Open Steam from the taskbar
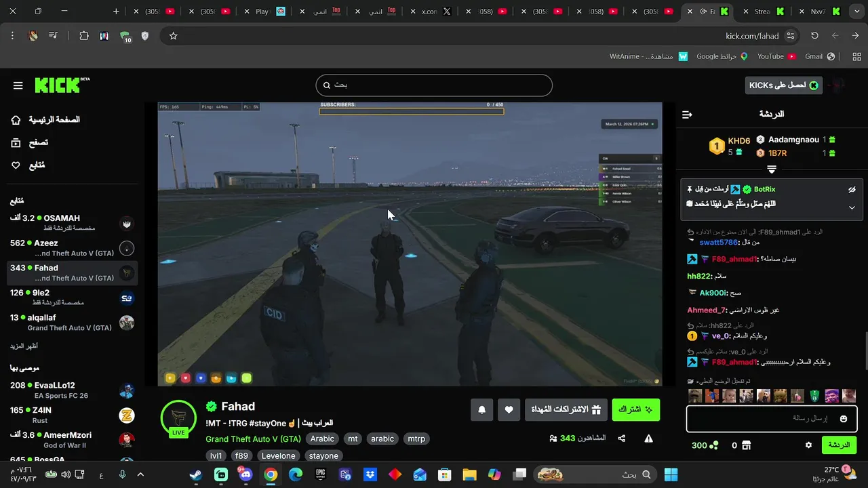 pos(196,474)
